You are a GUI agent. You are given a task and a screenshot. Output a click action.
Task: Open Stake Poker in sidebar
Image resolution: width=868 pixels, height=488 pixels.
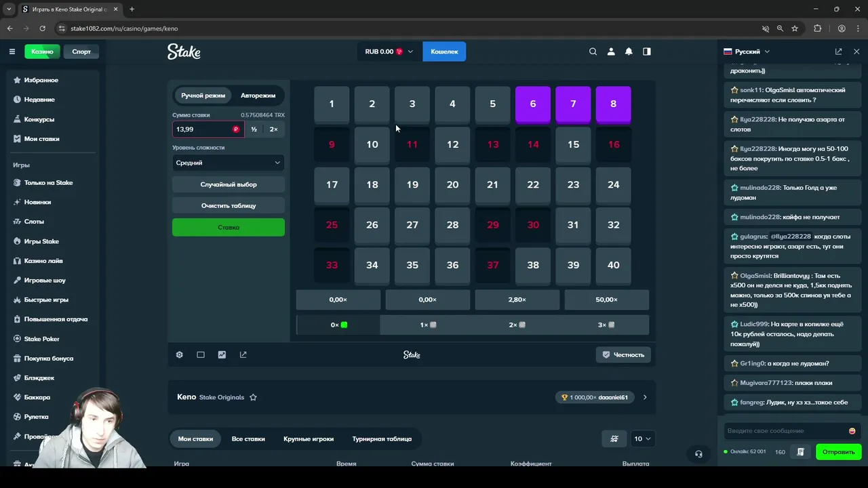[42, 339]
